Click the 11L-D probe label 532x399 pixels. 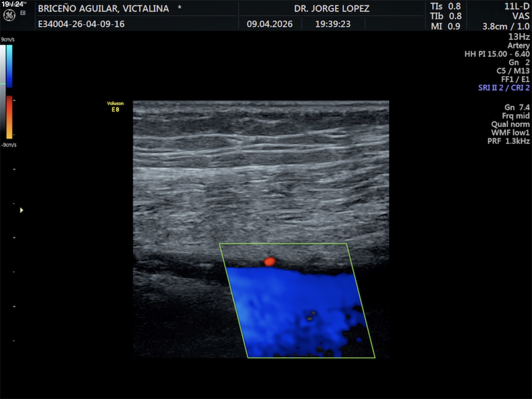click(x=517, y=7)
